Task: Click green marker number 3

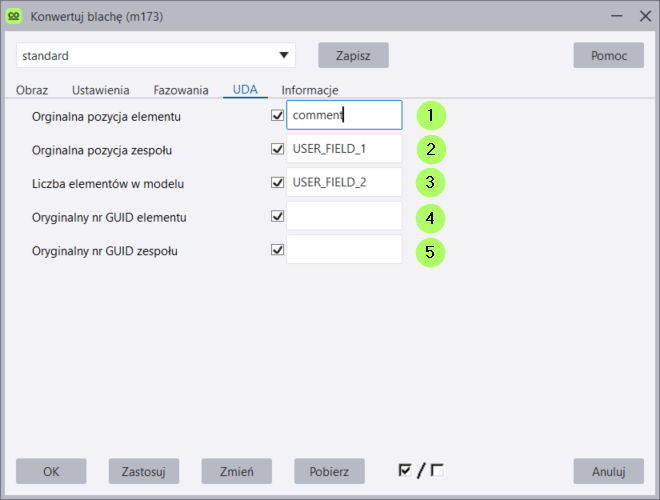Action: [430, 183]
